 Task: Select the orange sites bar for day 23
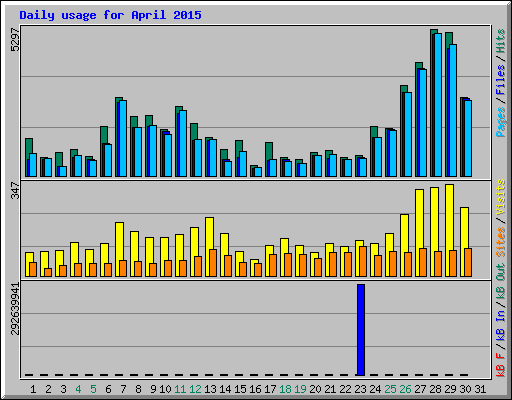[x=363, y=262]
